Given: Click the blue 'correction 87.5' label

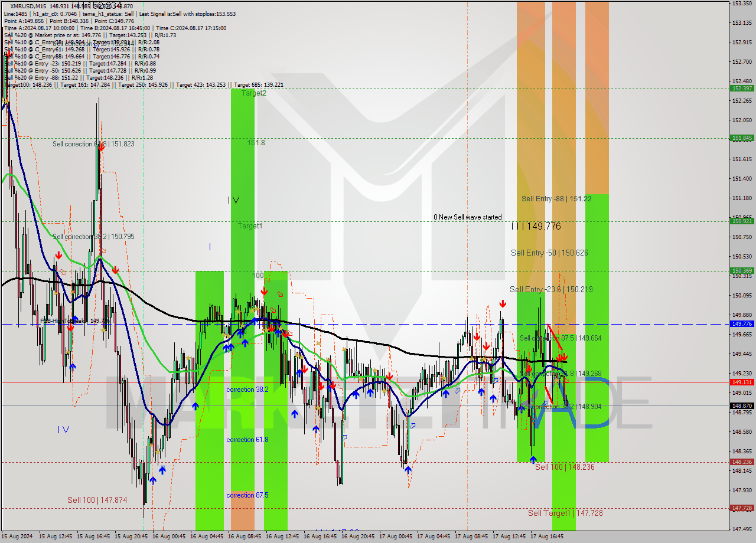Looking at the screenshot, I should pos(247,495).
